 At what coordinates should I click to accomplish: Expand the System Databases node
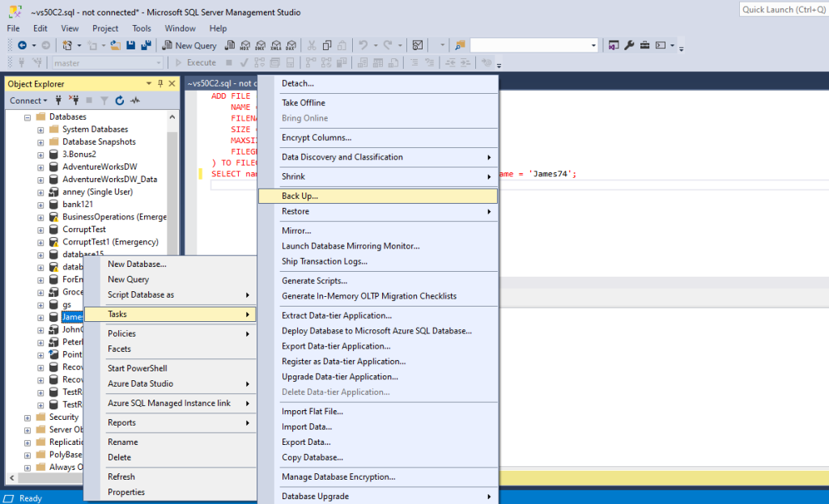coord(40,130)
